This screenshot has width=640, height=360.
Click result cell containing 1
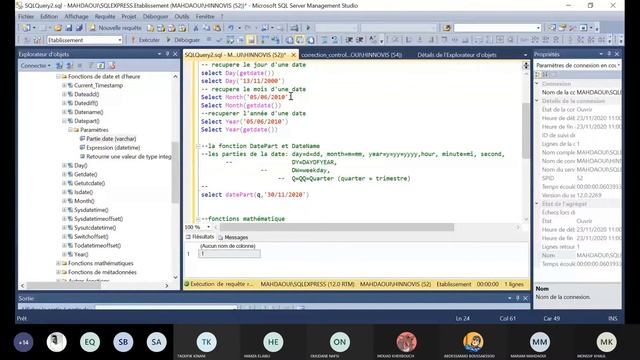(229, 253)
